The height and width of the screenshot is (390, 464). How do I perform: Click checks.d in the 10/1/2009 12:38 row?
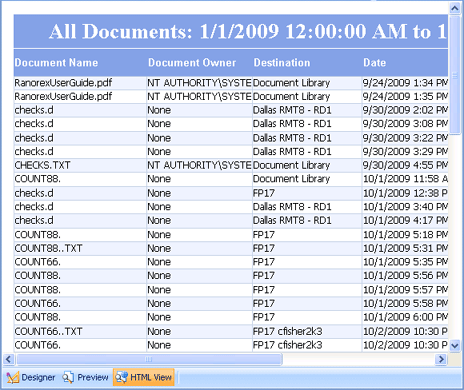[x=34, y=193]
